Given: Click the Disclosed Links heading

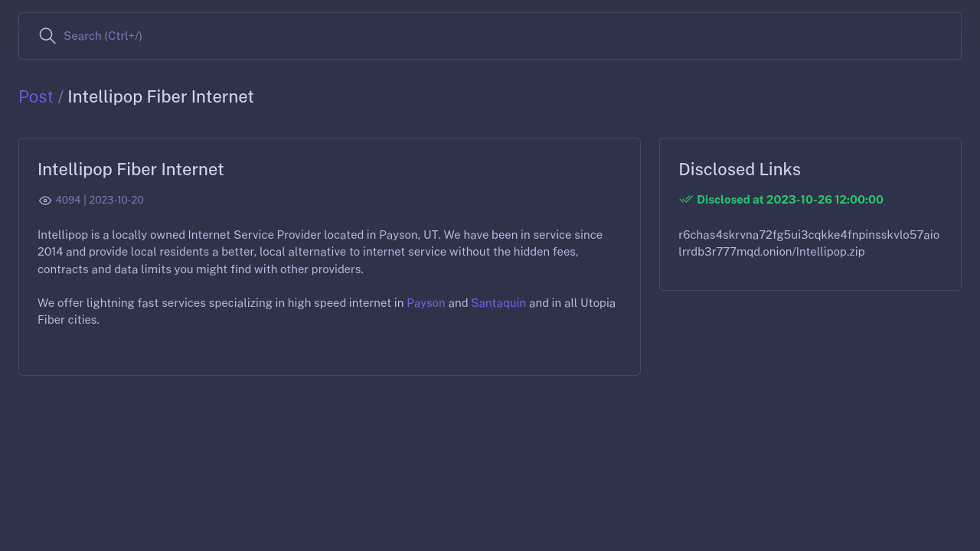Looking at the screenshot, I should pyautogui.click(x=740, y=170).
